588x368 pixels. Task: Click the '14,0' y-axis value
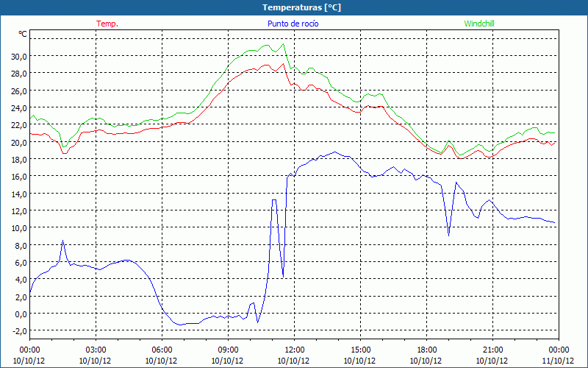pyautogui.click(x=19, y=194)
